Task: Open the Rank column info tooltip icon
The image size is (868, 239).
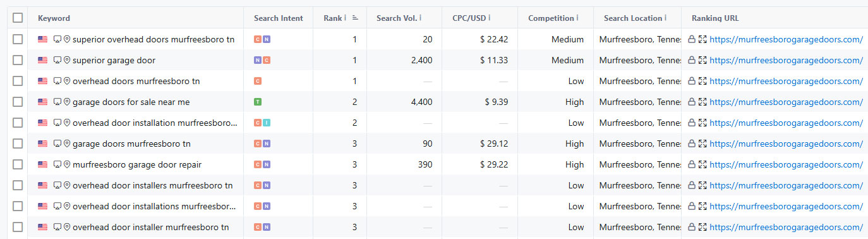Action: (x=345, y=18)
